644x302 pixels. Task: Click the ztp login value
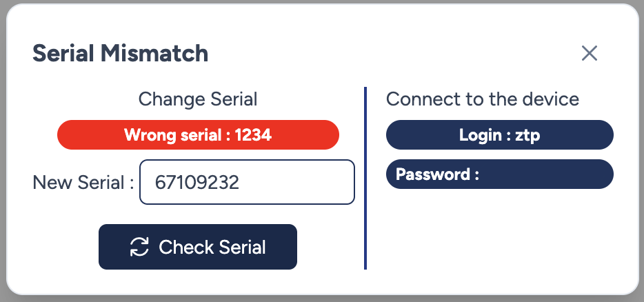pyautogui.click(x=527, y=135)
